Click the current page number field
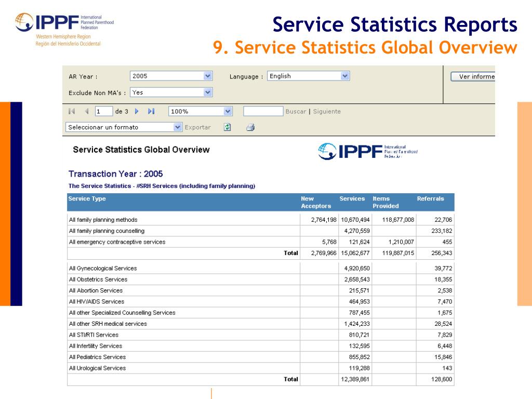Viewport: 532px width, 399px height. click(103, 111)
